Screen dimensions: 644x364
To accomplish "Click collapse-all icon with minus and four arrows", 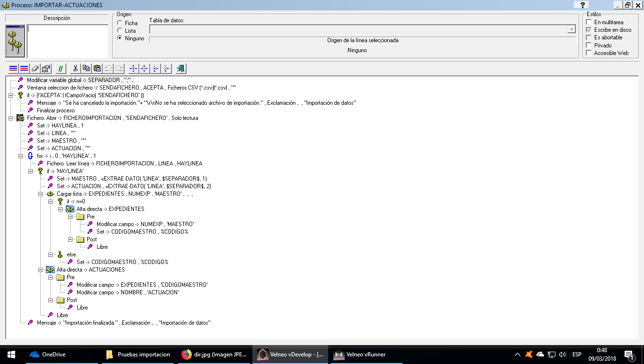I will [x=144, y=69].
